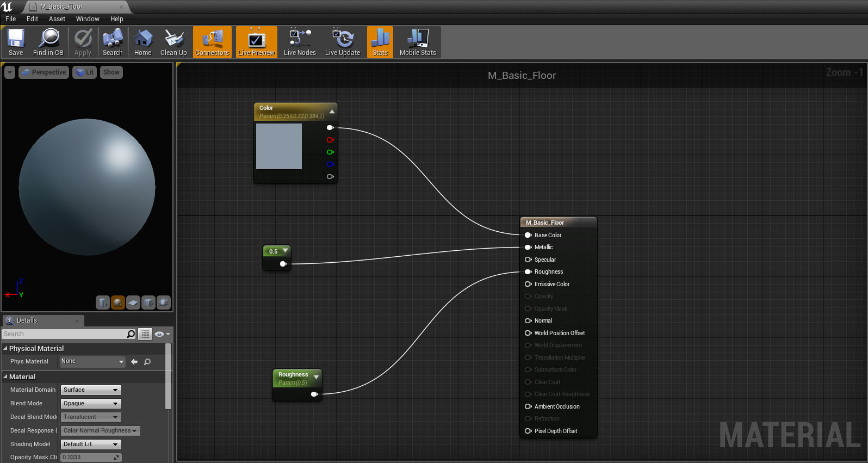The image size is (868, 463).
Task: Click the Home toolbar icon
Action: (143, 42)
